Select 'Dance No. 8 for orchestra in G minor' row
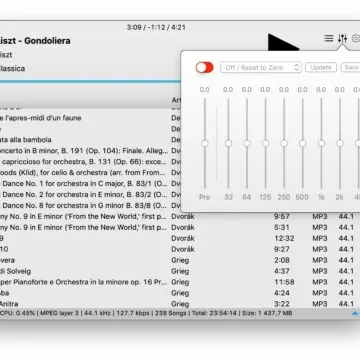Screen dimensions: 360x360 click(x=90, y=205)
